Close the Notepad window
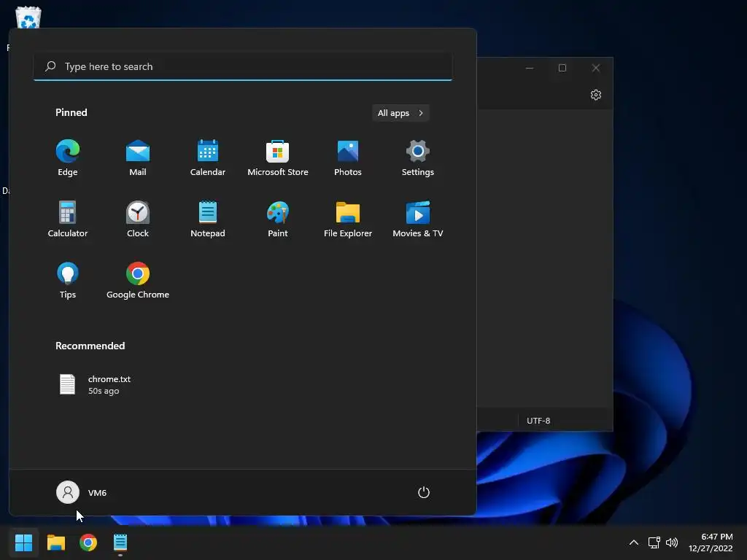The height and width of the screenshot is (560, 747). pyautogui.click(x=595, y=68)
